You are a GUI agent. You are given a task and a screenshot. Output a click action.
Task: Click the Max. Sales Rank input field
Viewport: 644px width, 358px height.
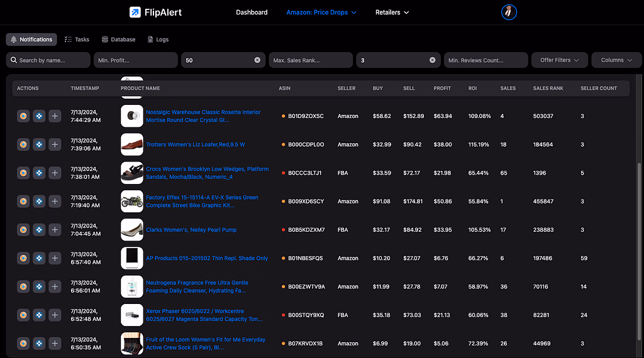coord(311,60)
